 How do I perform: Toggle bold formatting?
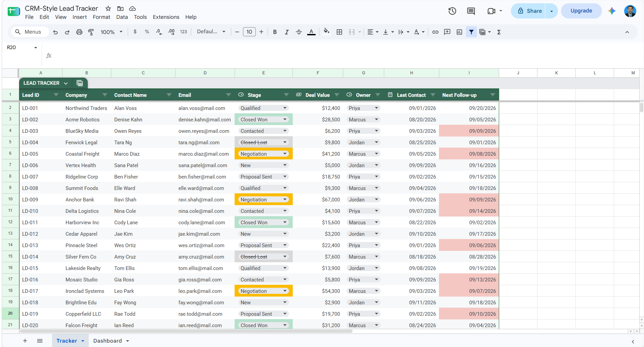(x=275, y=32)
